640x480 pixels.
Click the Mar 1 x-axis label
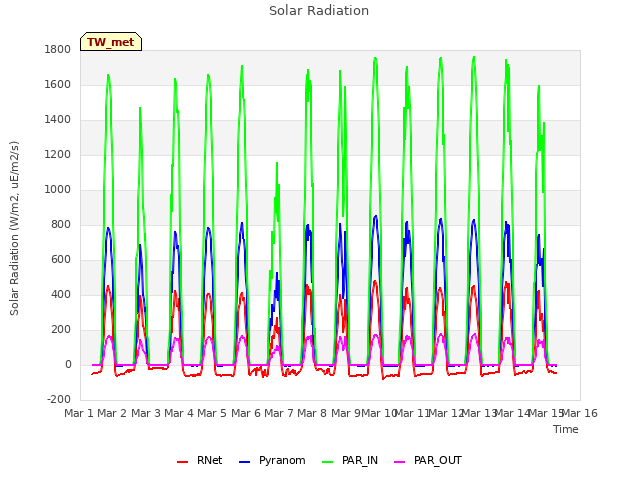coord(79,413)
